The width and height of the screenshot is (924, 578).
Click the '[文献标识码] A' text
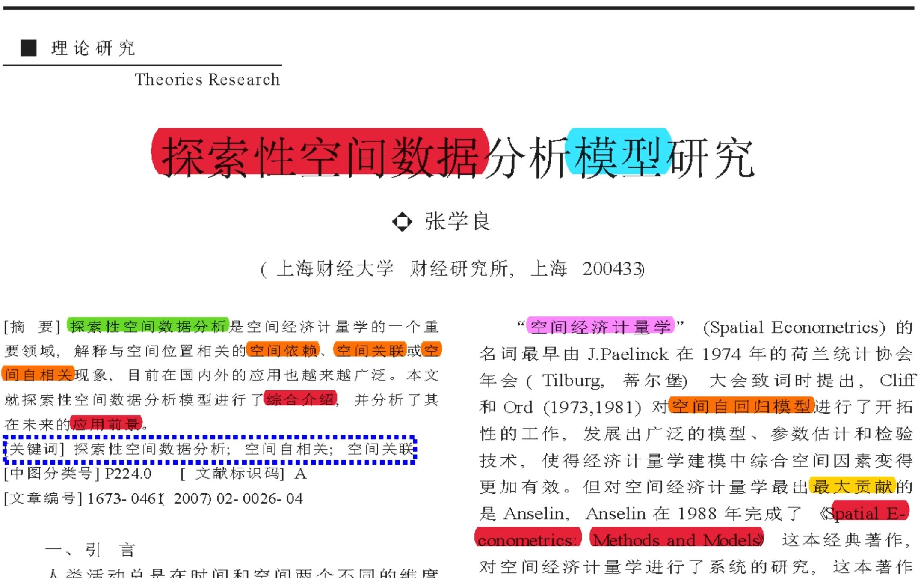(243, 474)
